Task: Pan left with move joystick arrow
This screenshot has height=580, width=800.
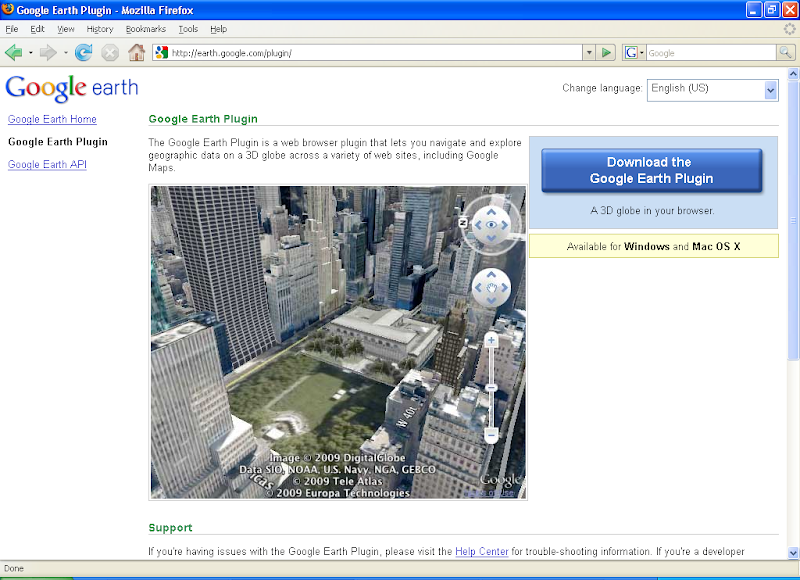Action: (x=478, y=288)
